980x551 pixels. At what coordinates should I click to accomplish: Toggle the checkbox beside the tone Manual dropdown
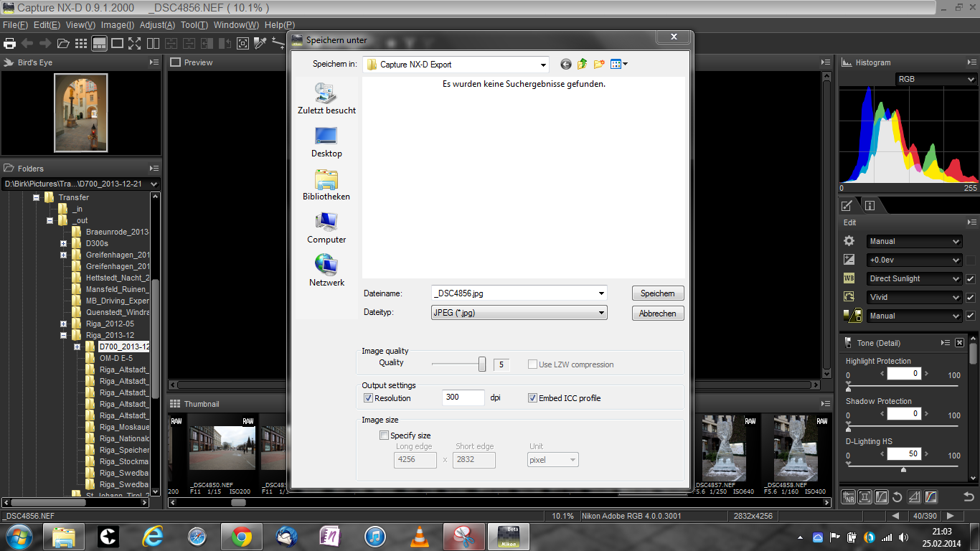(x=971, y=316)
